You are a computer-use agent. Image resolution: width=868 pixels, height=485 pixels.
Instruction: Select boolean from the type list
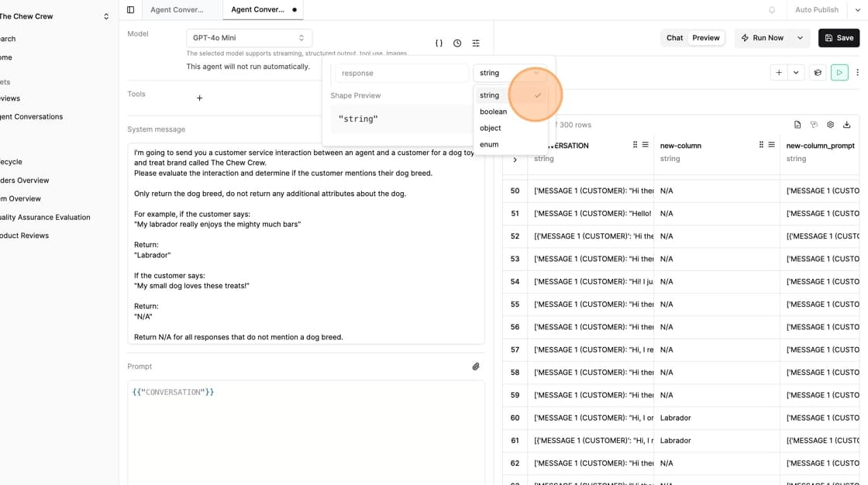[x=493, y=112]
